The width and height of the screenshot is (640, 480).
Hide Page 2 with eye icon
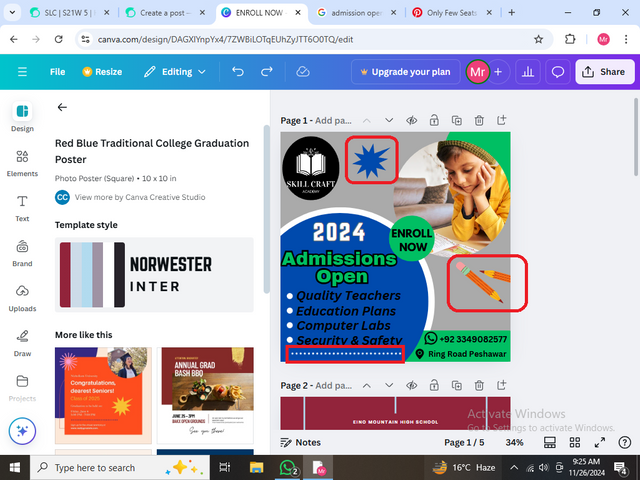pyautogui.click(x=411, y=385)
